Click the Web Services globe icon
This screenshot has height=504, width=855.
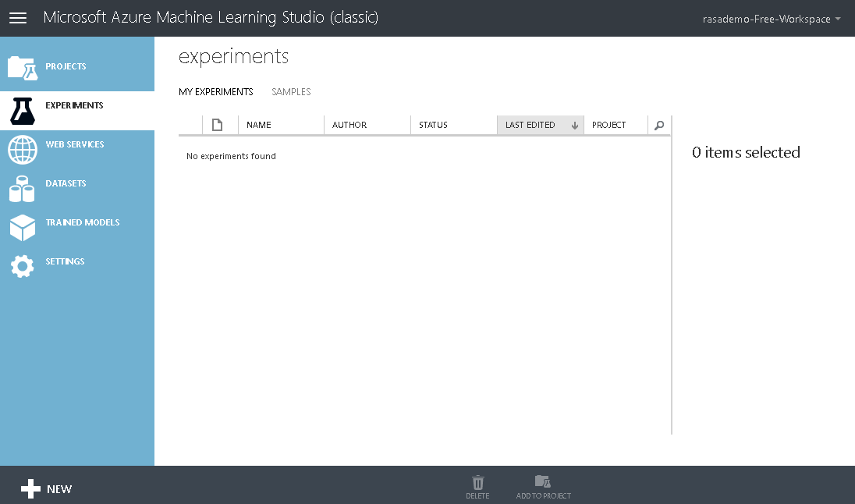[x=23, y=150]
